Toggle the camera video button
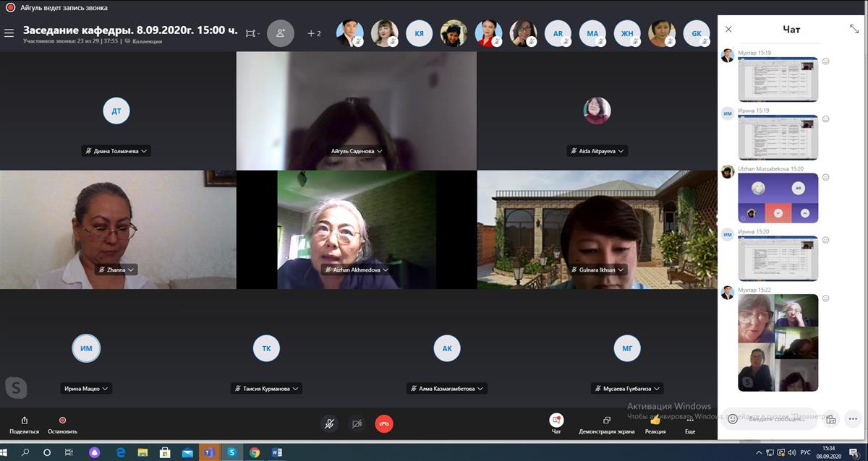This screenshot has width=868, height=461. click(357, 424)
